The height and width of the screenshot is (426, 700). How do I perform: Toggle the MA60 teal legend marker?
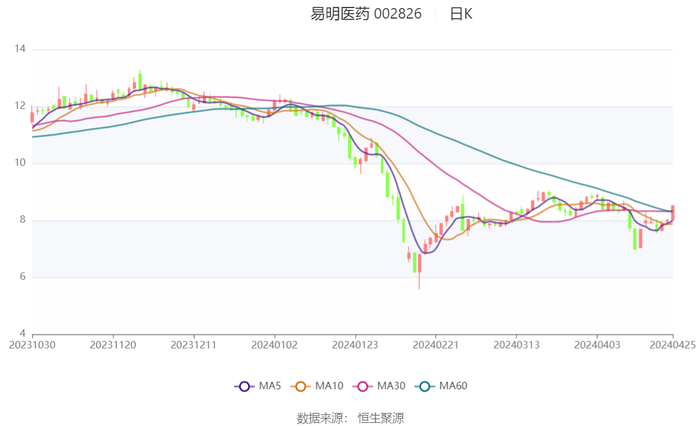pyautogui.click(x=424, y=386)
